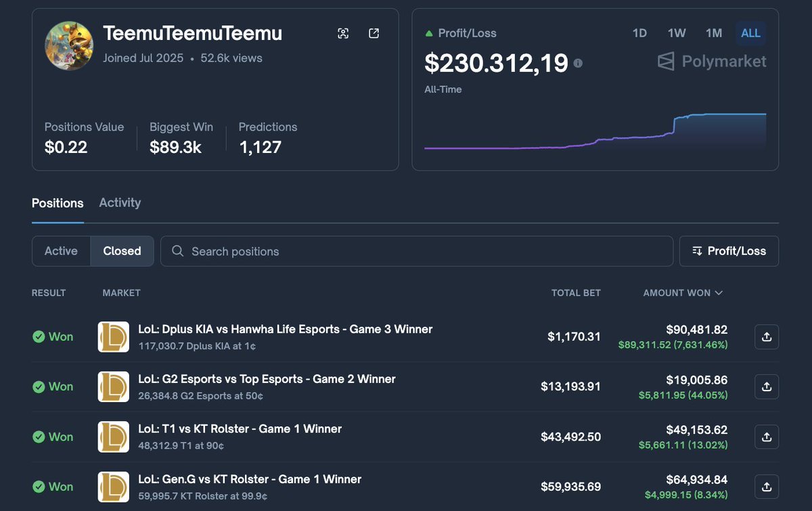This screenshot has height=511, width=812.
Task: Share the Dplus KIA vs Hanwha Life position
Action: (767, 336)
